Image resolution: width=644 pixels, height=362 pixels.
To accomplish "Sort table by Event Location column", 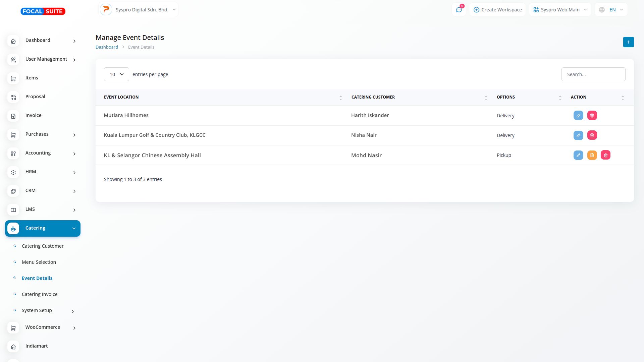I will click(340, 98).
